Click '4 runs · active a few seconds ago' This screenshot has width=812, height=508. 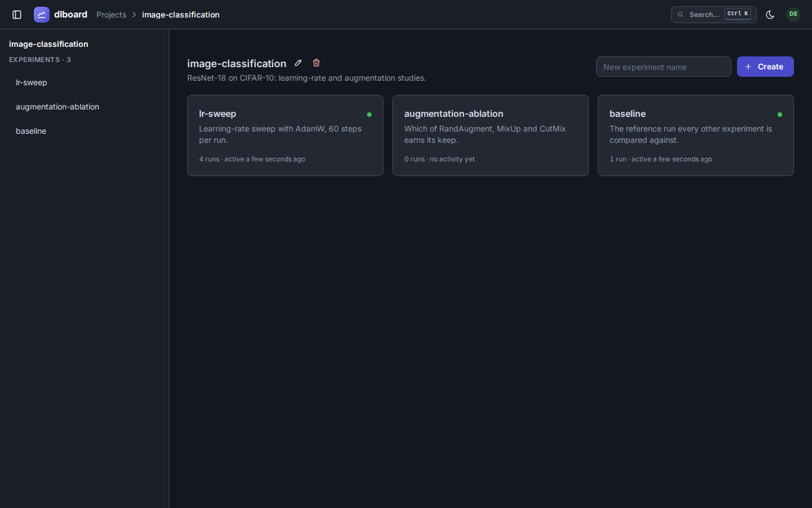click(252, 159)
